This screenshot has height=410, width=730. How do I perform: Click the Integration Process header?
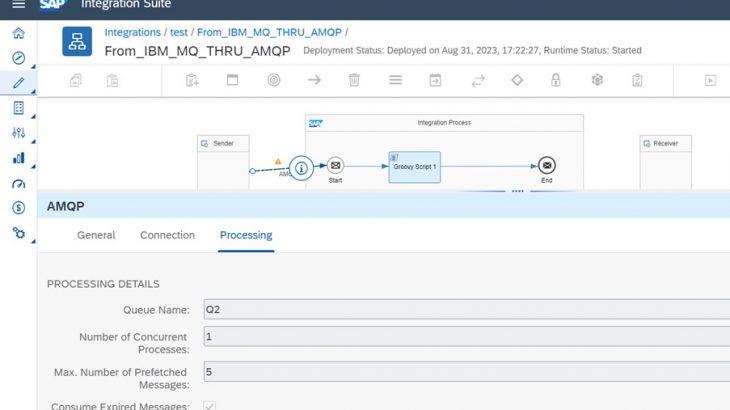(x=444, y=123)
